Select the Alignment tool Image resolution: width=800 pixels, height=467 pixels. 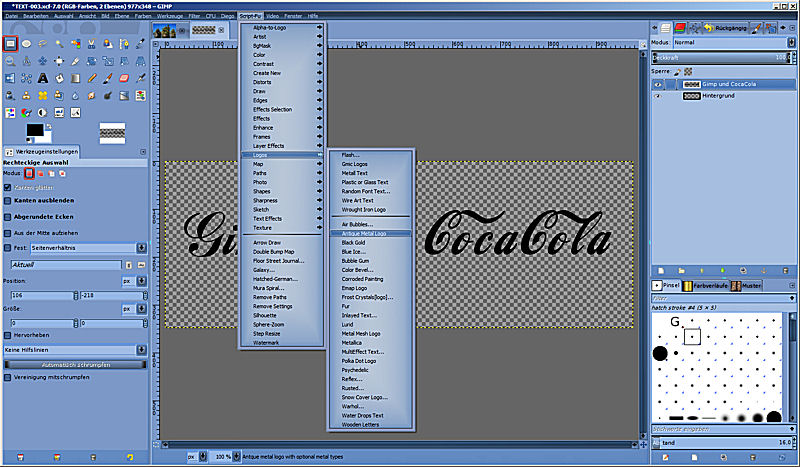[59, 61]
